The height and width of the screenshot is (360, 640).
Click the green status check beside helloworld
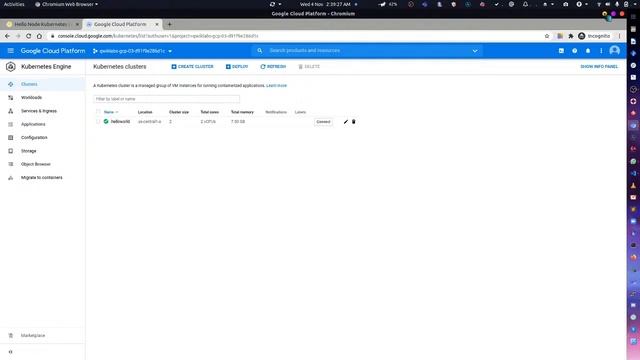106,122
